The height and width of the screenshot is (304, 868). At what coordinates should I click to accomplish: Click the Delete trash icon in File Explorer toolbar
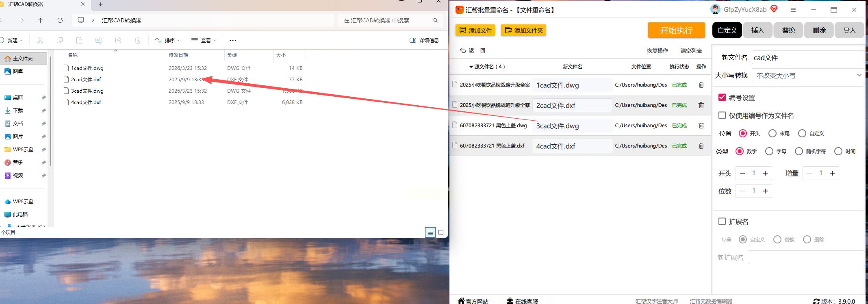(x=138, y=40)
